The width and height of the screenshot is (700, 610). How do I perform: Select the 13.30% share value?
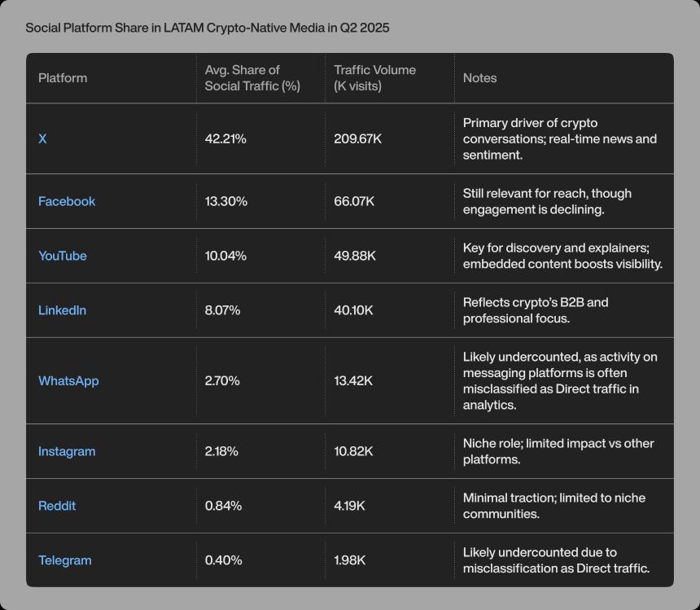point(226,201)
